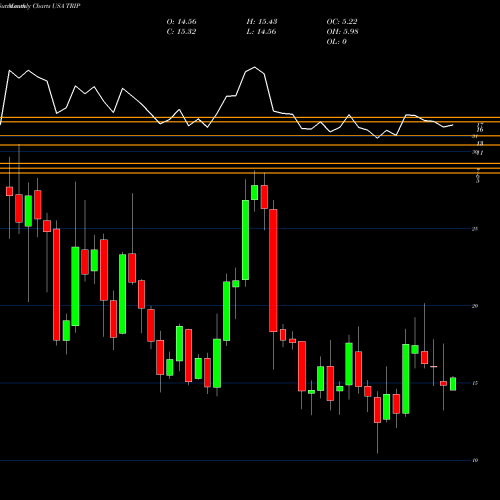
Task: Click the tallest red candlestick after the peak
Action: point(273,270)
